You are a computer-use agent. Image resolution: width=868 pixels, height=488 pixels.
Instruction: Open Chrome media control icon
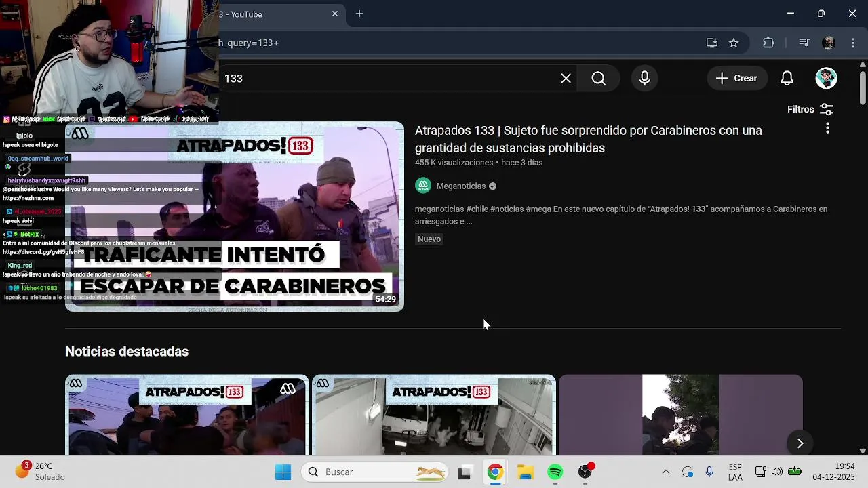804,43
